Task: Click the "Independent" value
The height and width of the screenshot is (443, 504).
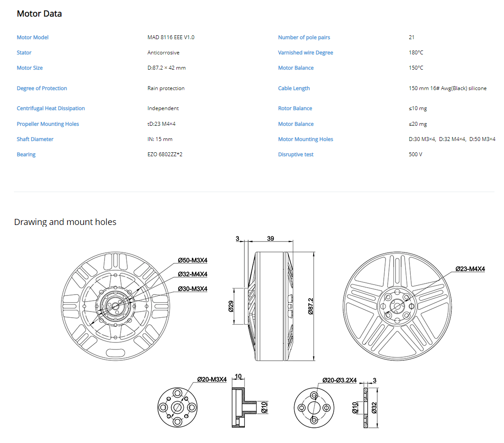Action: 163,108
